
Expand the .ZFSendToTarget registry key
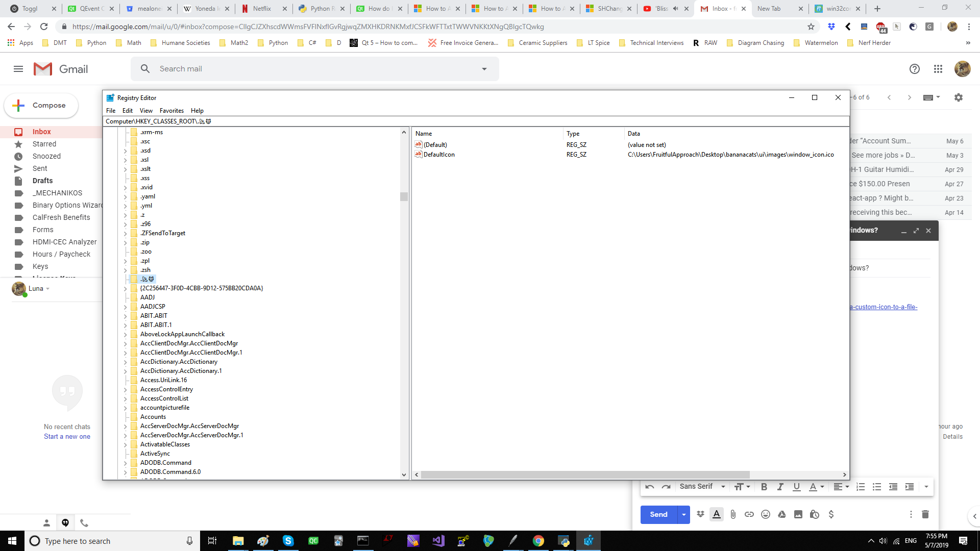[125, 234]
